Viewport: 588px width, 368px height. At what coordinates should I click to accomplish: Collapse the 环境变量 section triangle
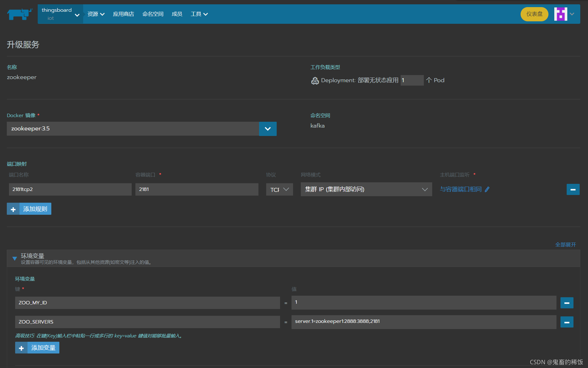[x=15, y=259]
